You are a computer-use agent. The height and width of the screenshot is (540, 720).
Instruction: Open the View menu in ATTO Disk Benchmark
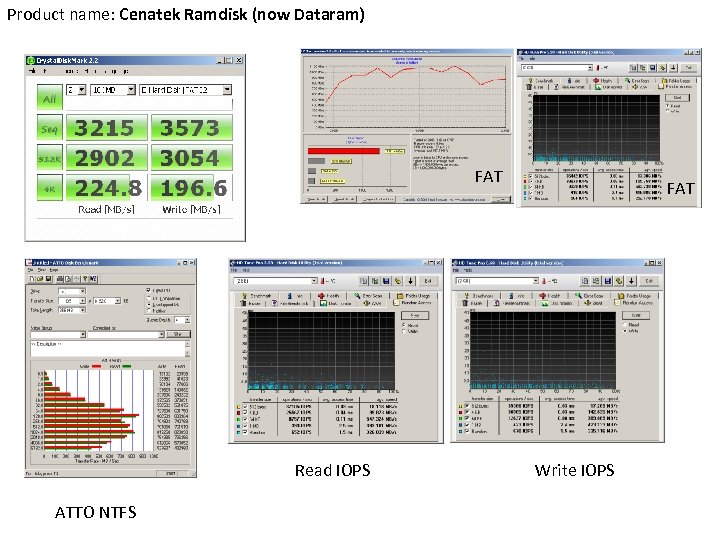[x=42, y=270]
